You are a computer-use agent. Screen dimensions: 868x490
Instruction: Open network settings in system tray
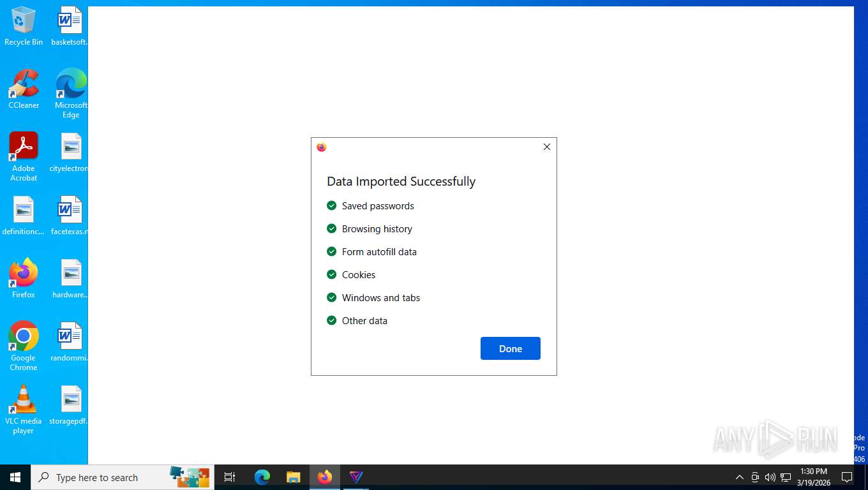click(x=786, y=477)
